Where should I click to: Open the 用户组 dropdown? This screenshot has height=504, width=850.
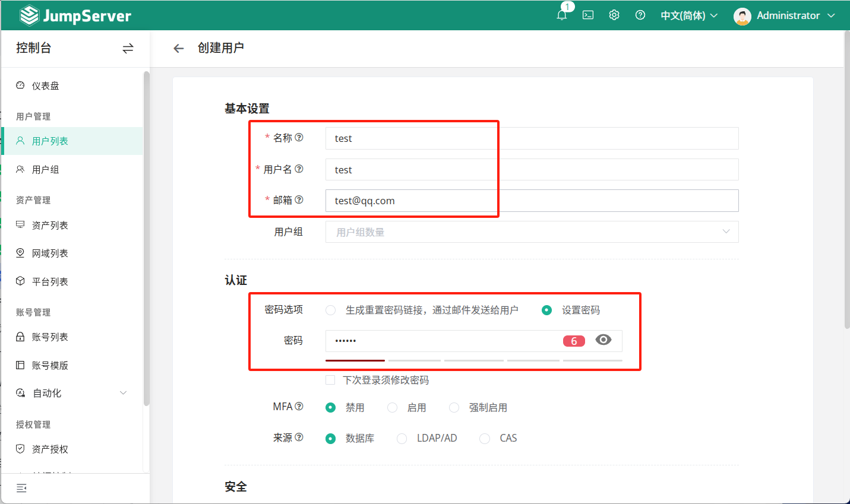[532, 232]
